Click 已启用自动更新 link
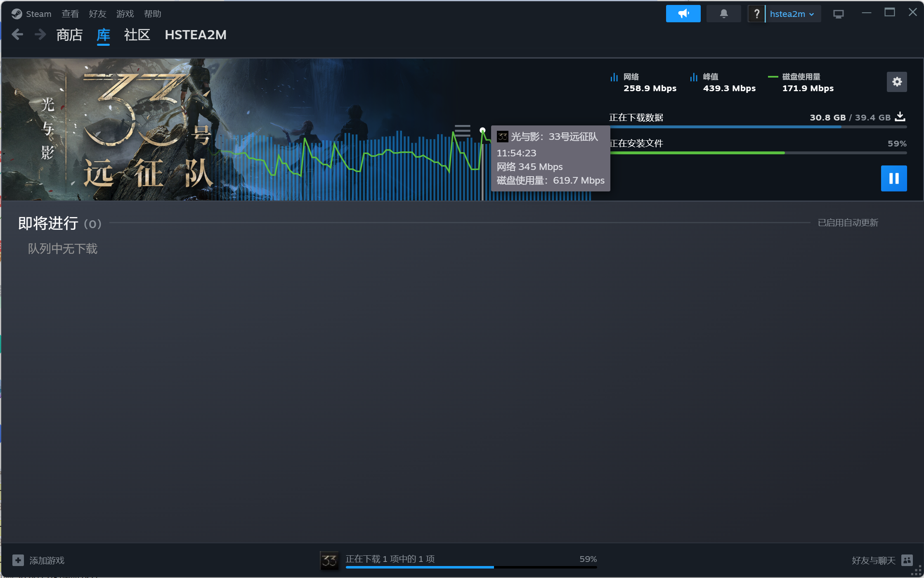 coord(848,223)
